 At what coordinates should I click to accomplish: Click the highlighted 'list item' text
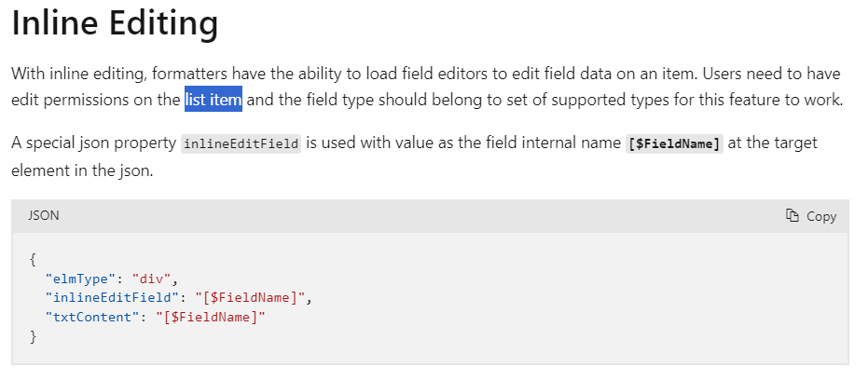[214, 100]
